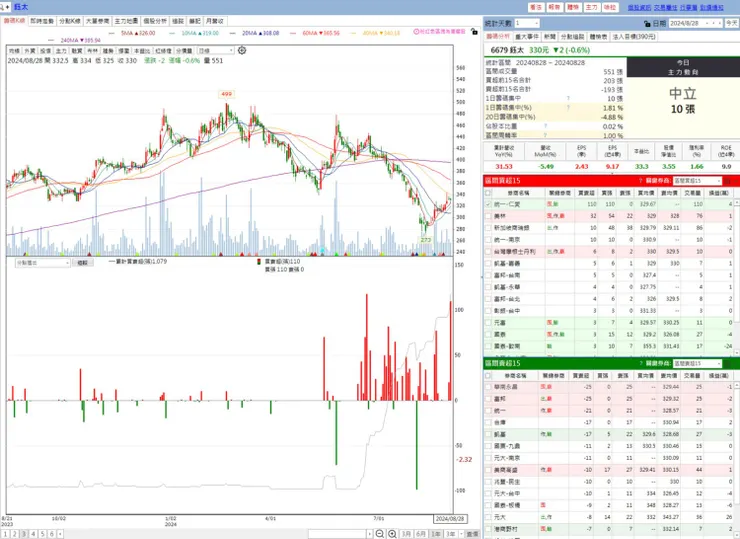Switch to 即時走勢 tab
The height and width of the screenshot is (539, 740).
point(42,21)
